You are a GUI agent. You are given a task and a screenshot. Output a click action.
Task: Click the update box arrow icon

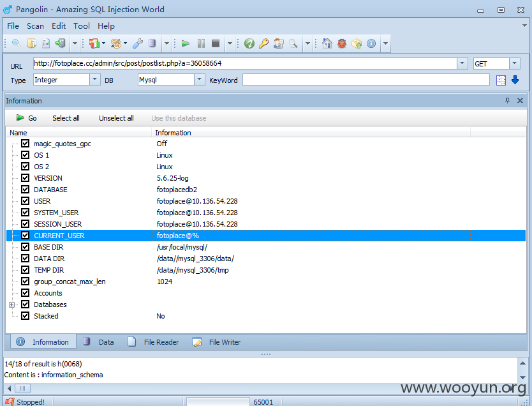point(357,43)
